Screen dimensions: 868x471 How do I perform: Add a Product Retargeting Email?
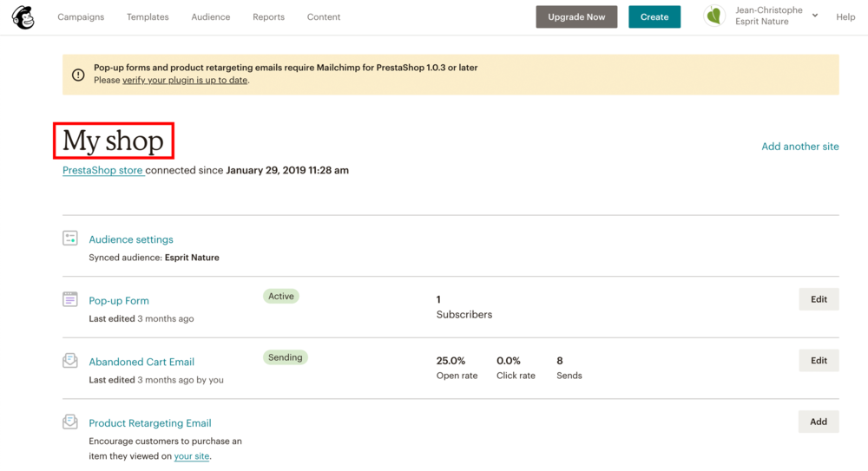click(819, 422)
